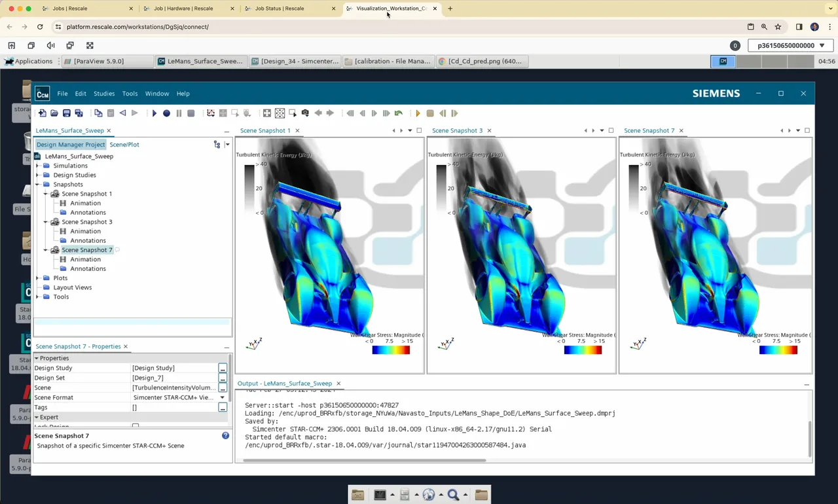
Task: Open the Applications menu in the taskbar
Action: [28, 61]
